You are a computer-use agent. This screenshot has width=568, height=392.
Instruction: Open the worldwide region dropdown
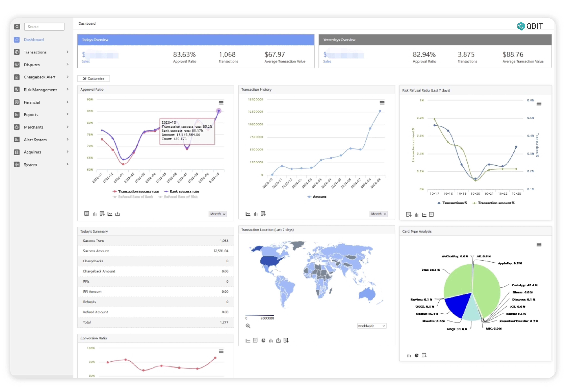[x=372, y=326]
